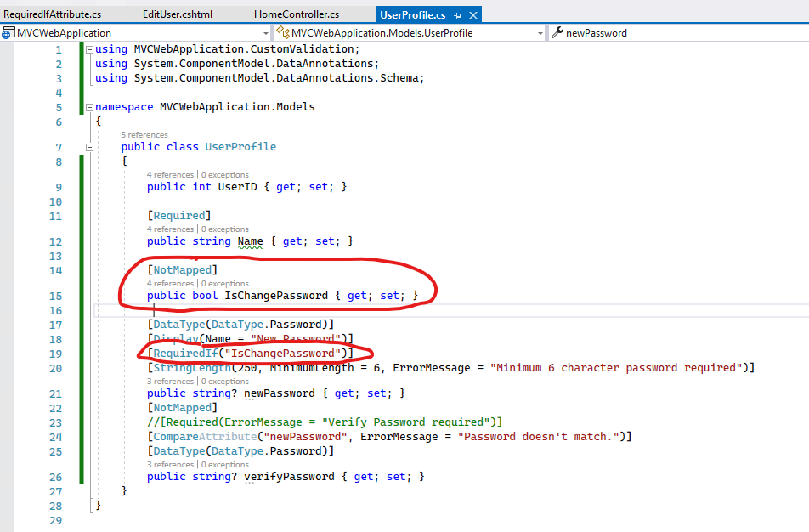809x532 pixels.
Task: Unpin the UserProfile.cs tab via its pin icon
Action: (460, 14)
